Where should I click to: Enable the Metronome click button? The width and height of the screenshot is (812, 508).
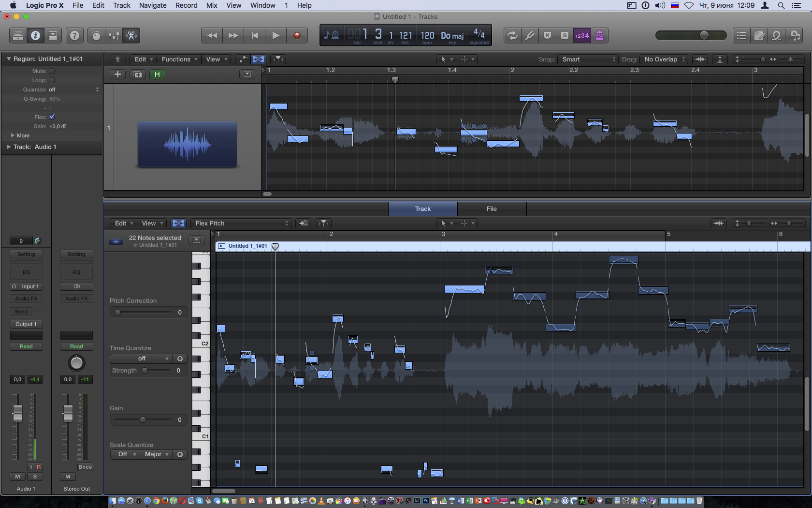pyautogui.click(x=599, y=35)
